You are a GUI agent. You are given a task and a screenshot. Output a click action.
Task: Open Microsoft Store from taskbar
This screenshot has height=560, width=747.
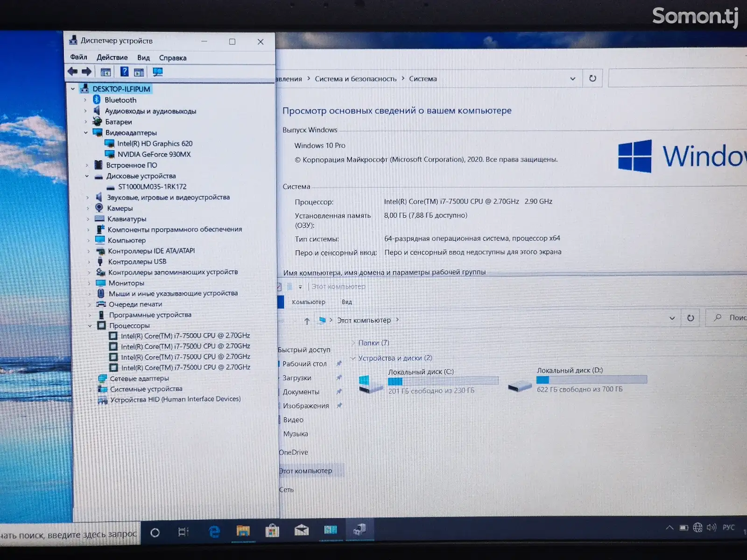(x=272, y=531)
